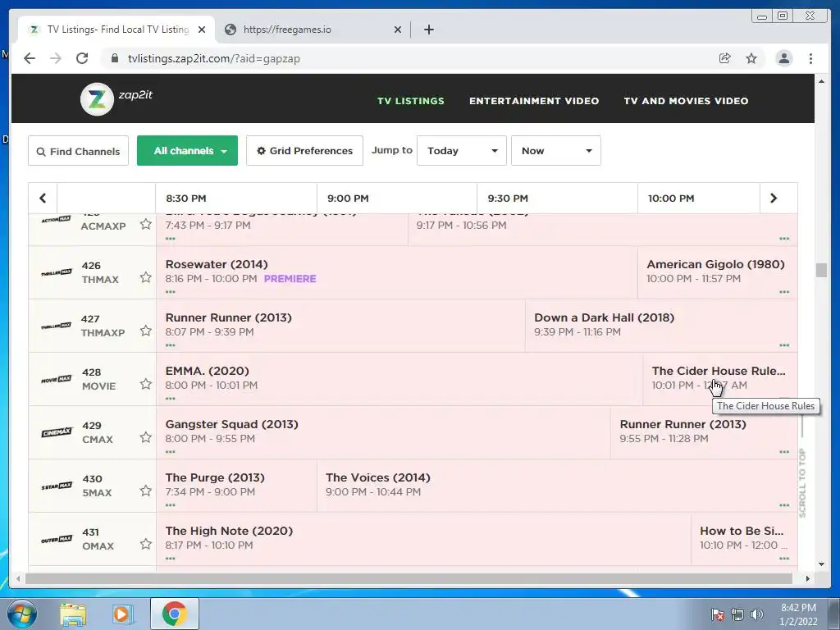This screenshot has width=840, height=630.
Task: Favorite channel ACMAXP with the star
Action: coord(146,224)
